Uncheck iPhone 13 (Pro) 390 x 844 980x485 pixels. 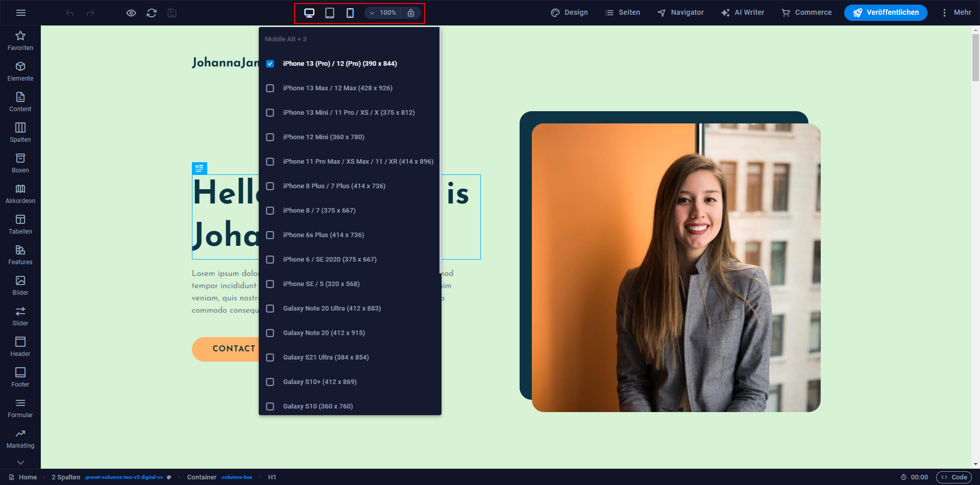pyautogui.click(x=270, y=64)
